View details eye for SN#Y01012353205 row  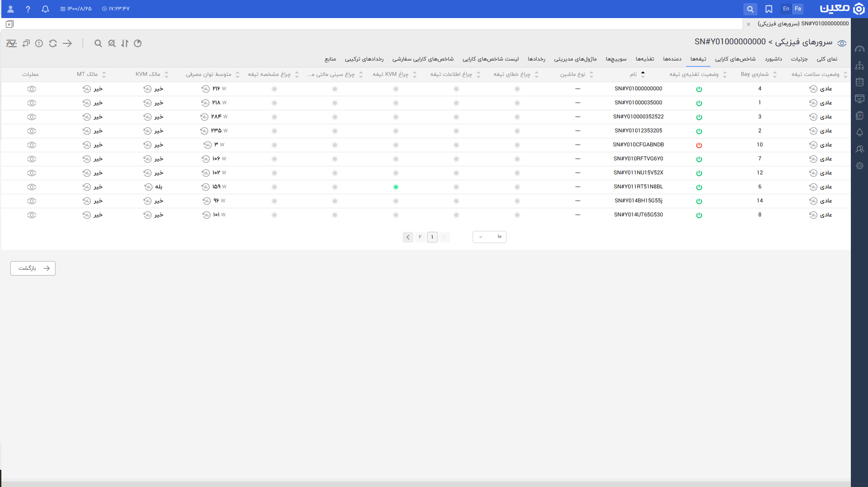click(x=32, y=131)
